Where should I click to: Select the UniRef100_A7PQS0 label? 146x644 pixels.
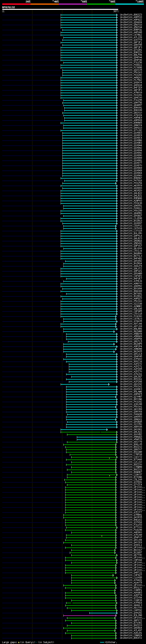131,359
